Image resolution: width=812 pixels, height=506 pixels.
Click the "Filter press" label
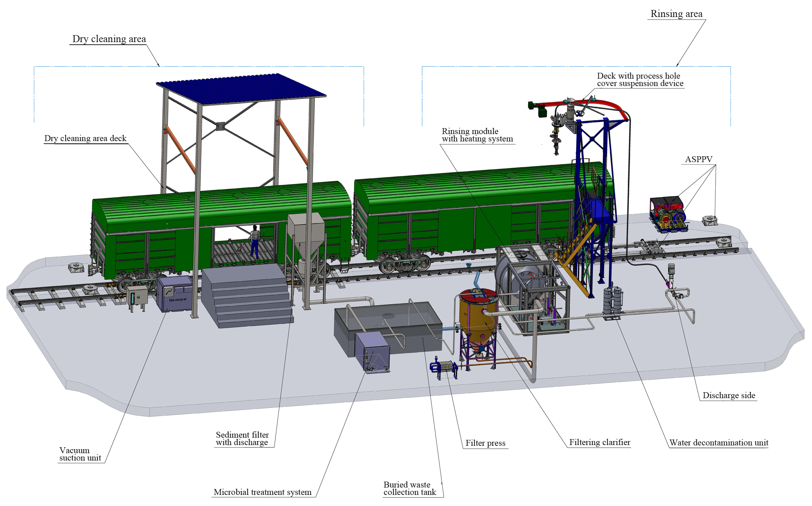(x=485, y=443)
